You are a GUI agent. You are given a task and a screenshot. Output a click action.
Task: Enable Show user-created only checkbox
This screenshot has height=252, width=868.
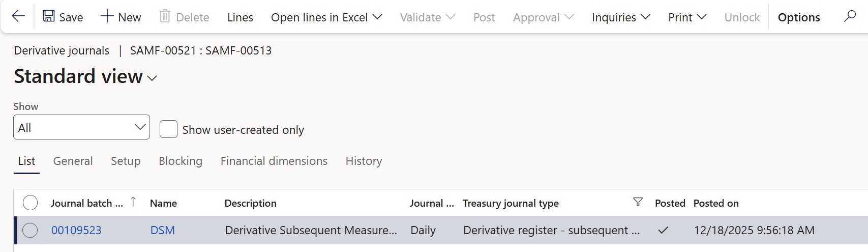[x=168, y=129]
